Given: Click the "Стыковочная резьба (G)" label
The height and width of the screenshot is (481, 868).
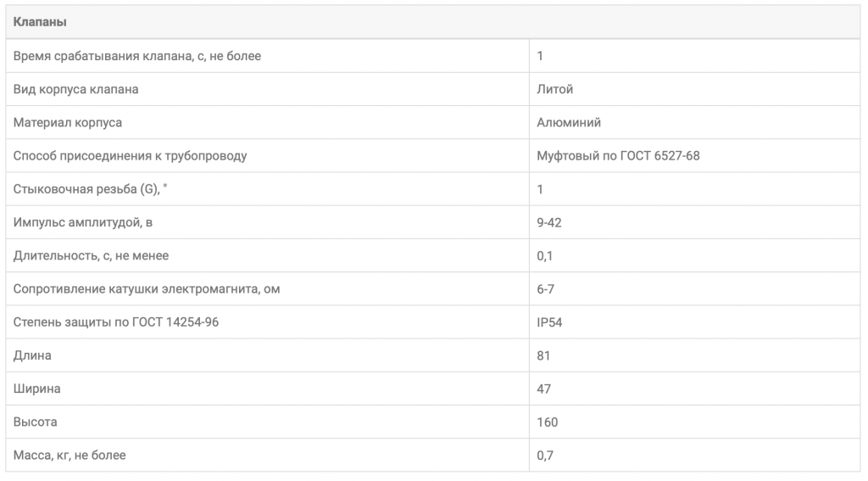Looking at the screenshot, I should pos(86,189).
